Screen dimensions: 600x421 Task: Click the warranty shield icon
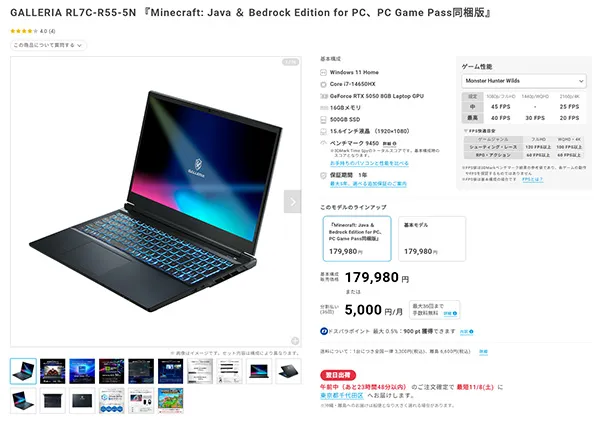(x=323, y=175)
